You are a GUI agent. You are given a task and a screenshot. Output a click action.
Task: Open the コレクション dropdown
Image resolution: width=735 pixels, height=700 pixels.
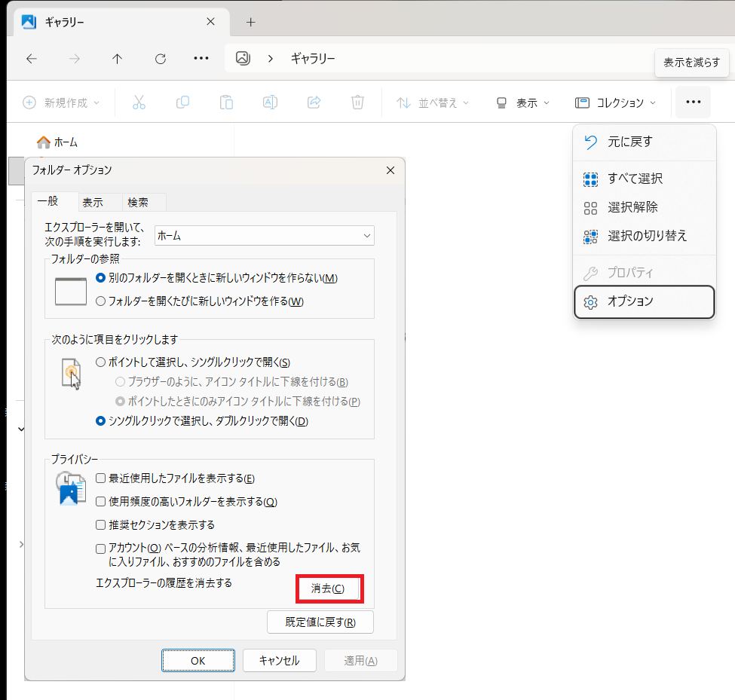[615, 102]
